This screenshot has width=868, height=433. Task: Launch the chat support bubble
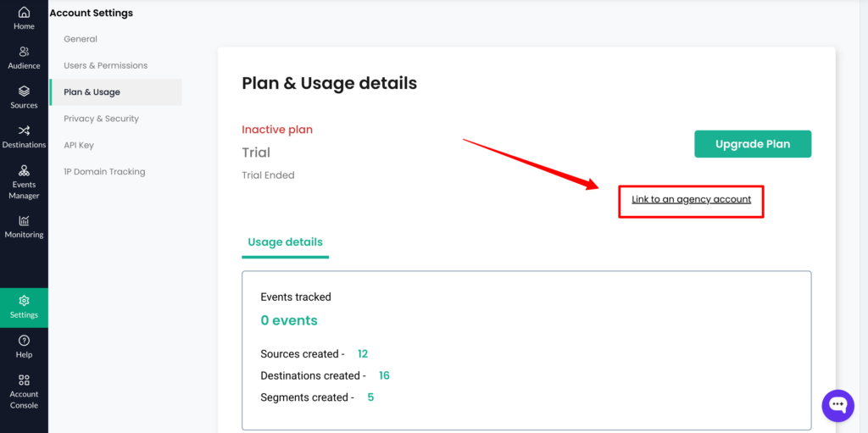[x=838, y=405]
